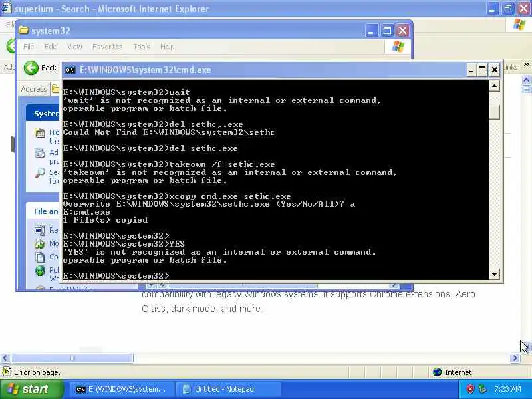The width and height of the screenshot is (532, 399).
Task: Click the File and Folder Tasks panel header
Action: click(43, 211)
